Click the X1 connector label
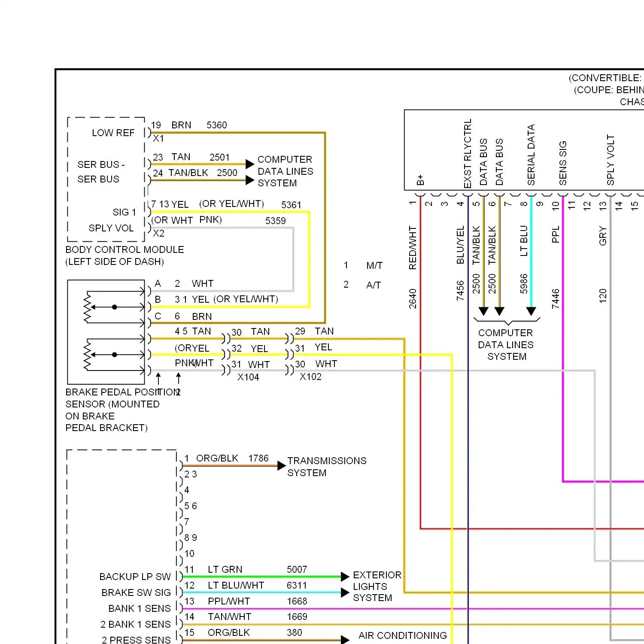 158,139
